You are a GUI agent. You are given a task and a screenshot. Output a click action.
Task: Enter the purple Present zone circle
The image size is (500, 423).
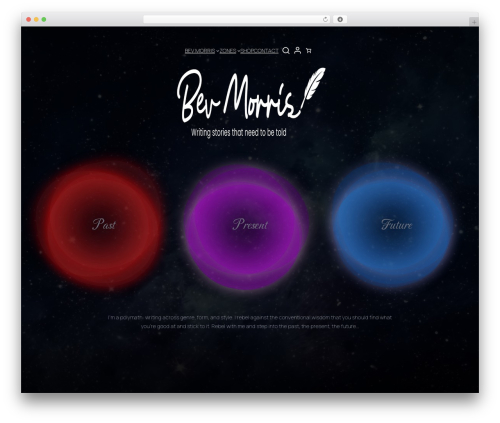coord(247,227)
